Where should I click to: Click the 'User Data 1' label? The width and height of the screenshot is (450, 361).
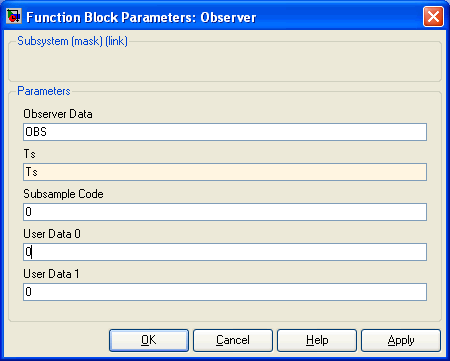coord(51,274)
